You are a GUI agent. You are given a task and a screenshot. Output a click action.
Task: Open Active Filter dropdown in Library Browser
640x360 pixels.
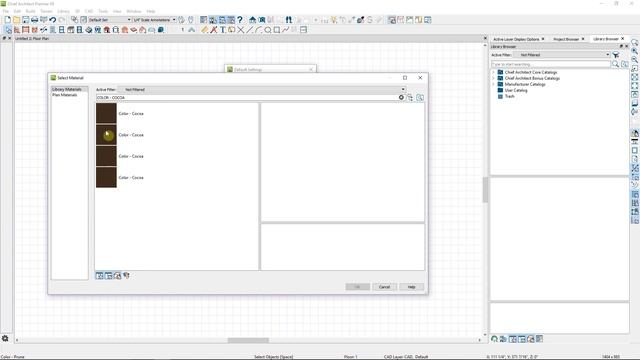click(562, 55)
